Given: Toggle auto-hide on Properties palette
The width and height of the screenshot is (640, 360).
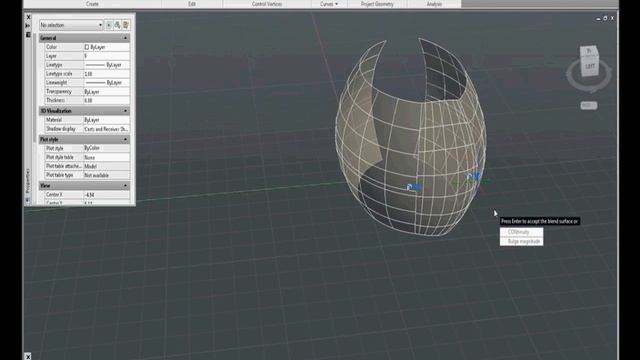Looking at the screenshot, I should [x=28, y=26].
